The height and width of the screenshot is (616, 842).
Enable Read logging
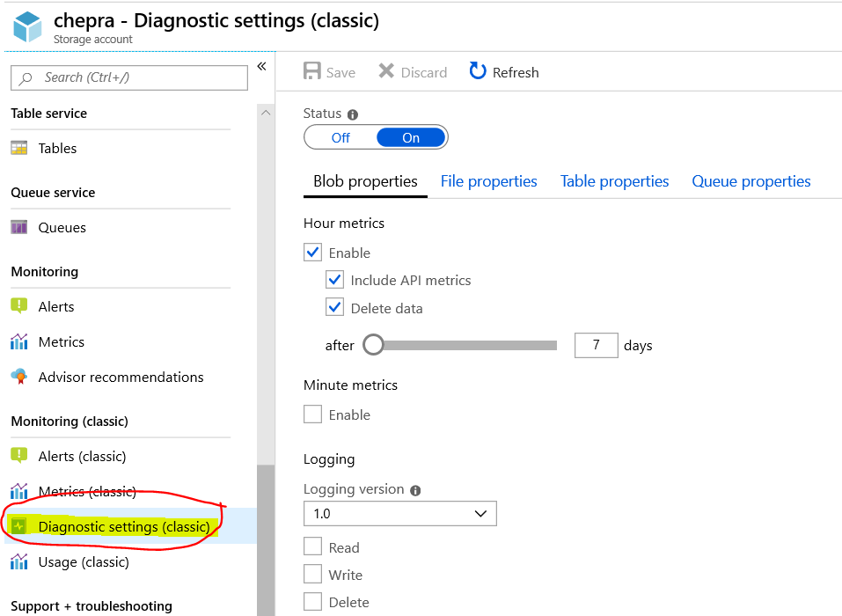[x=312, y=546]
